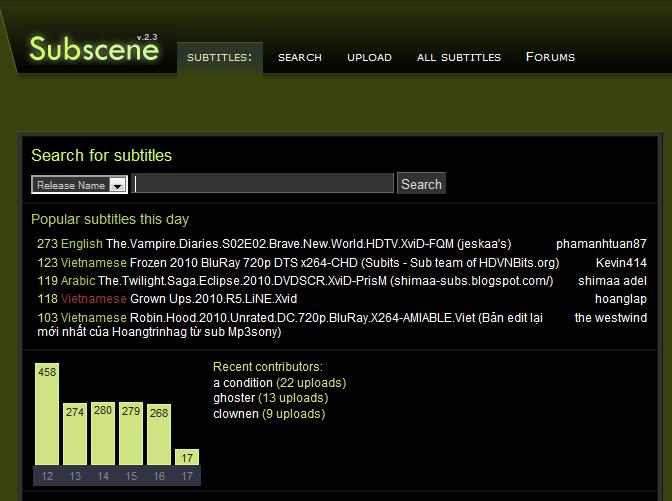Open contributor ghoster profile
The height and width of the screenshot is (501, 672).
[234, 398]
